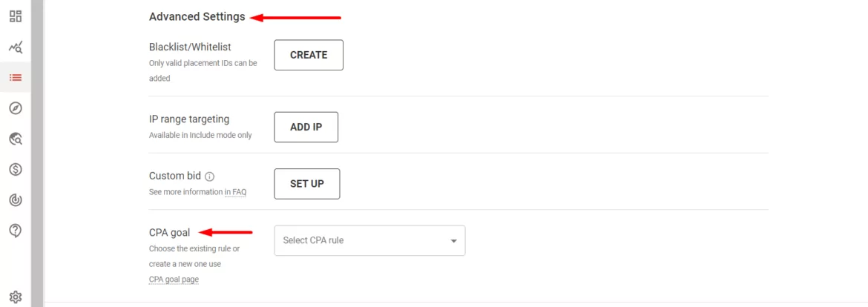Open the settings gear icon
The image size is (868, 307).
coord(16,297)
